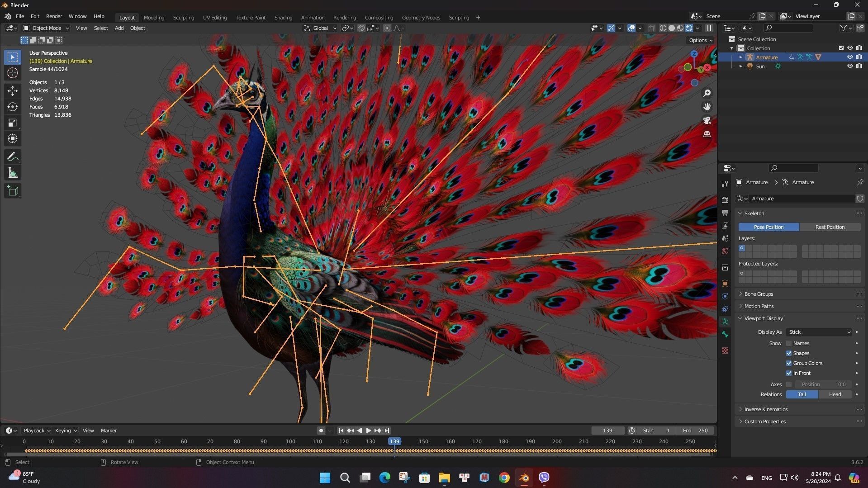Select the Rotate tool
868x488 pixels.
click(x=13, y=107)
